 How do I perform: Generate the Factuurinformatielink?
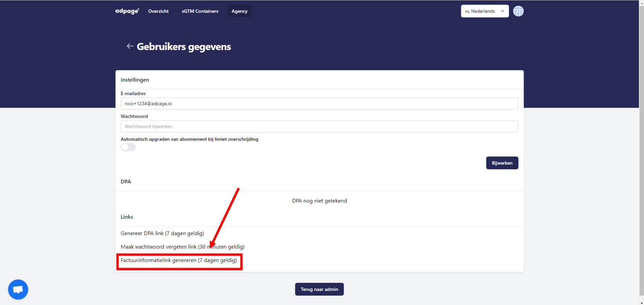click(x=179, y=260)
